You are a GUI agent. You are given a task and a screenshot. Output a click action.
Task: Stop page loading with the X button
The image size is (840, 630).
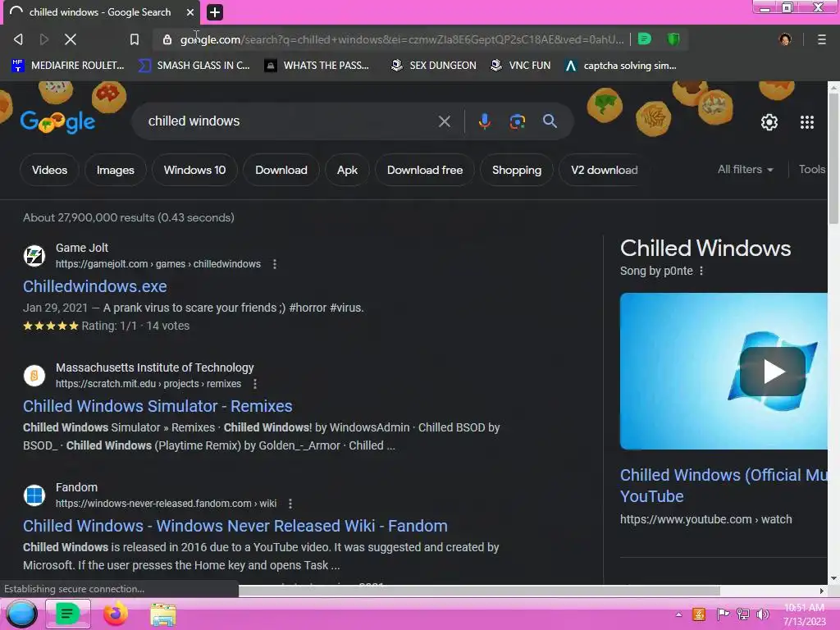71,39
